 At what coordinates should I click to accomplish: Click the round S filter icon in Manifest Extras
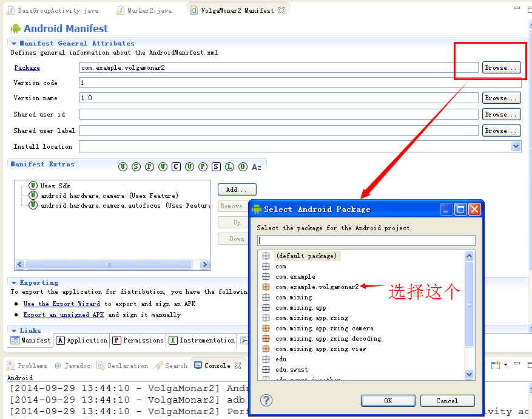tap(136, 167)
